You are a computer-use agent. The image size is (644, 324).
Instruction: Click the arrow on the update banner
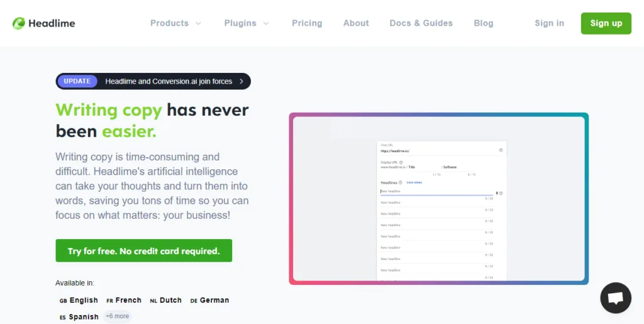241,81
